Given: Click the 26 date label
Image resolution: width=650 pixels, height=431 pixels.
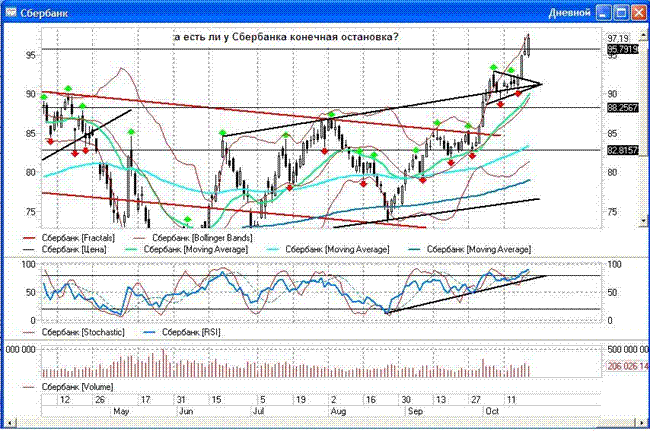Looking at the screenshot, I should [x=100, y=400].
